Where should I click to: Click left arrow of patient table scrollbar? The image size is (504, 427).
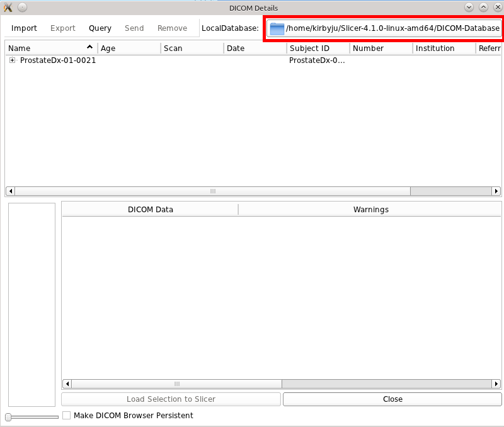(11, 191)
